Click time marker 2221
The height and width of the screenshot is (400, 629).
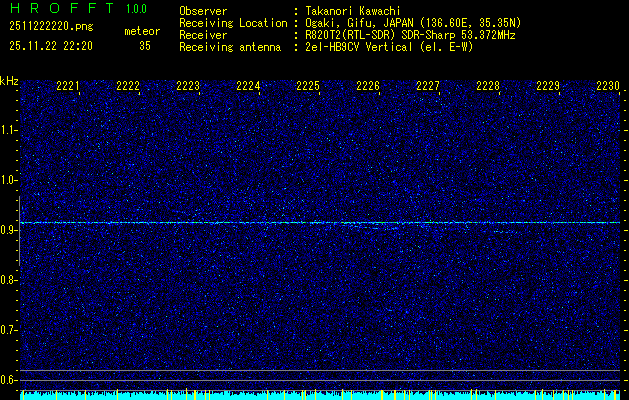[68, 86]
